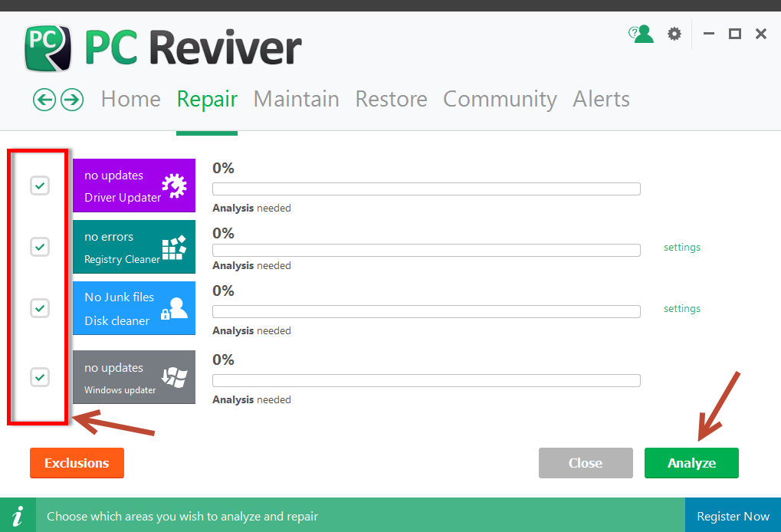Open Registry Cleaner settings link

(x=682, y=247)
